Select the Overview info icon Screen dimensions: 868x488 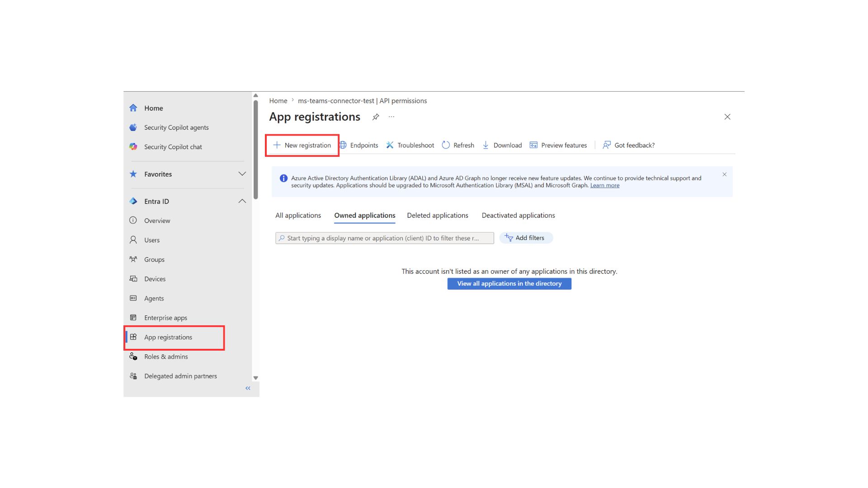133,221
